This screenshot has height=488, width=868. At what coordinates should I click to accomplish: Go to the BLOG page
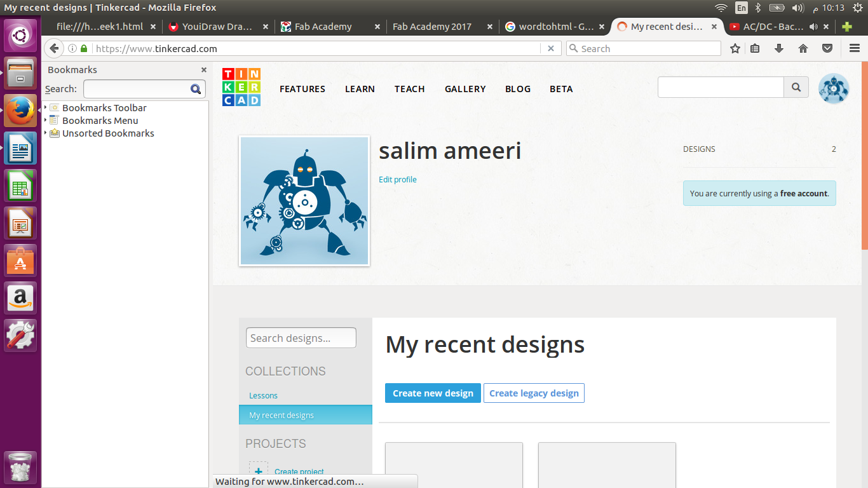point(518,89)
